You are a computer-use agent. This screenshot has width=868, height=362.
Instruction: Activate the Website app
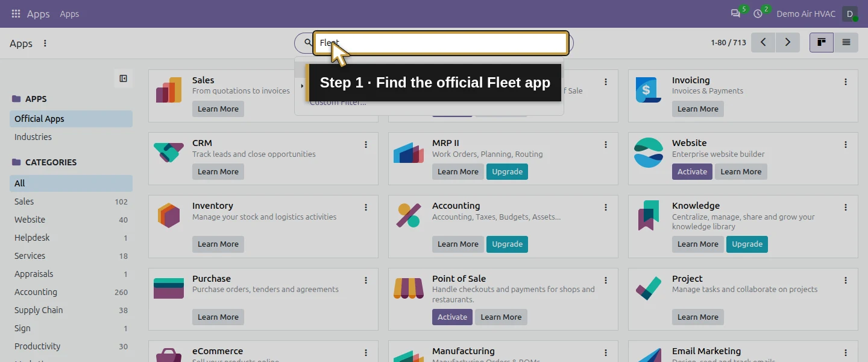(692, 171)
